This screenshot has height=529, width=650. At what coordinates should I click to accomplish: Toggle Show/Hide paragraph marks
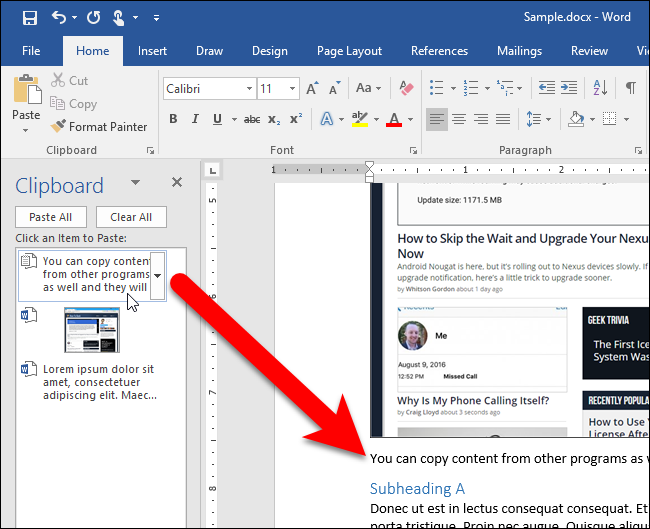click(631, 88)
